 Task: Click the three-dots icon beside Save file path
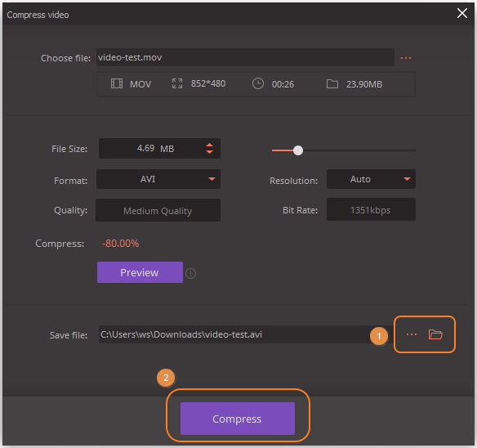[412, 334]
